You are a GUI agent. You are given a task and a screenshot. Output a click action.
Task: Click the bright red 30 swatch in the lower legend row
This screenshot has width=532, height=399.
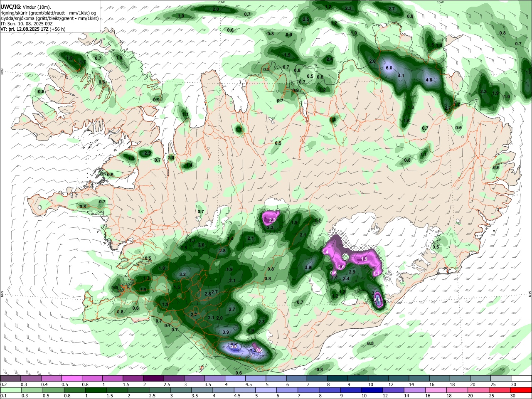[521, 390]
